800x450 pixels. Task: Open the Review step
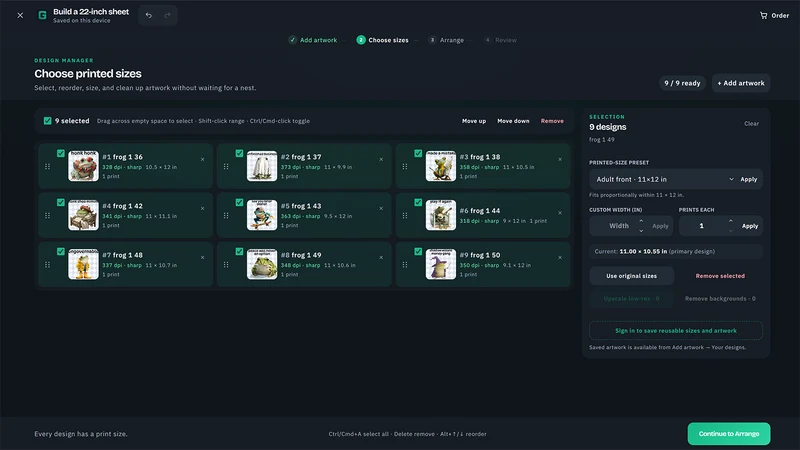[x=501, y=40]
